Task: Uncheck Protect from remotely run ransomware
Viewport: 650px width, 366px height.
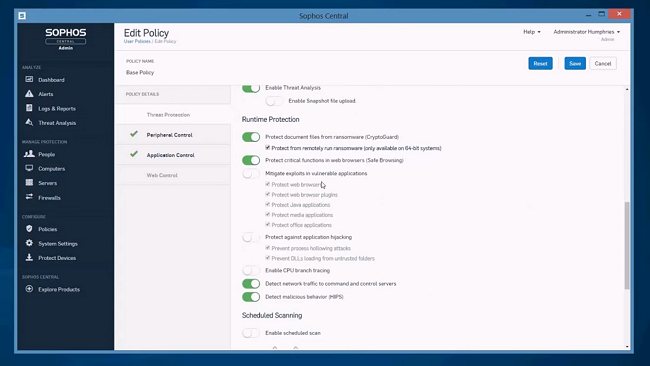Action: click(x=268, y=148)
